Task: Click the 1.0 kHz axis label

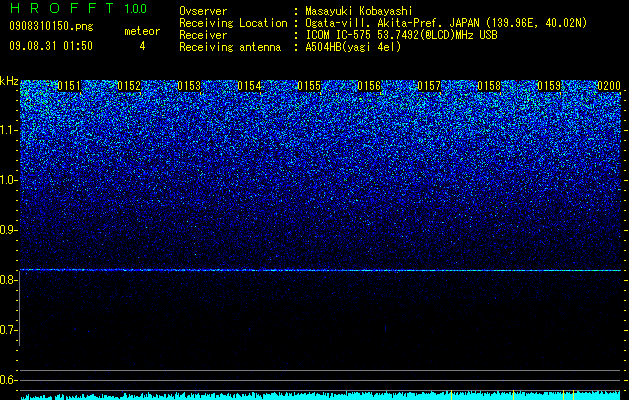Action: (x=10, y=180)
